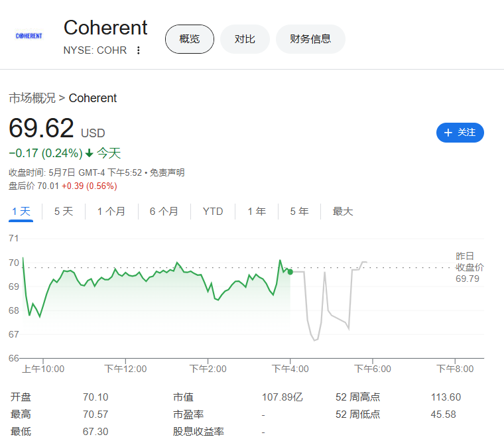Click the 收盘时间 5月7日 timestamp
The height and width of the screenshot is (447, 504).
pos(75,172)
